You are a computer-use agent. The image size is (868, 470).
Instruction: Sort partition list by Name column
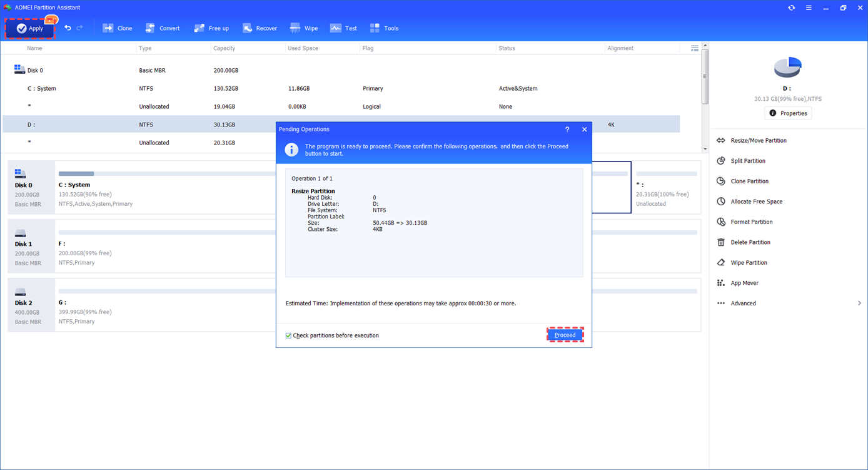point(34,48)
